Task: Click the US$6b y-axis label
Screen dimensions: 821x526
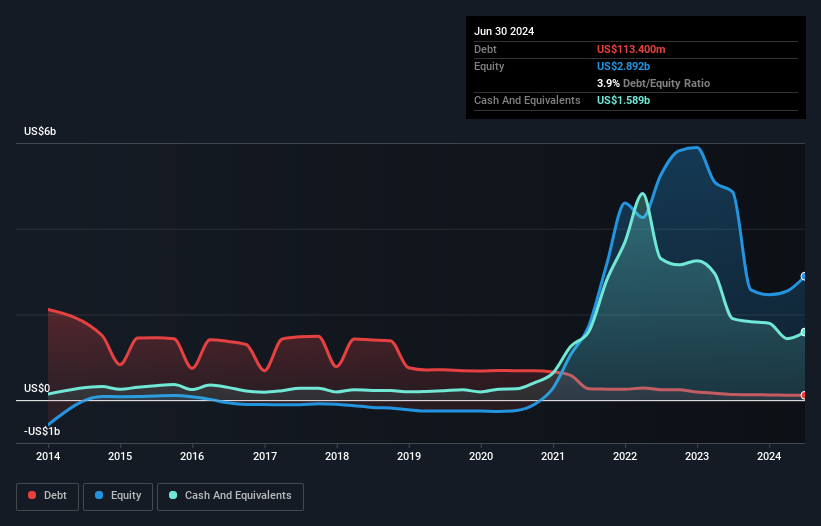Action: click(40, 131)
